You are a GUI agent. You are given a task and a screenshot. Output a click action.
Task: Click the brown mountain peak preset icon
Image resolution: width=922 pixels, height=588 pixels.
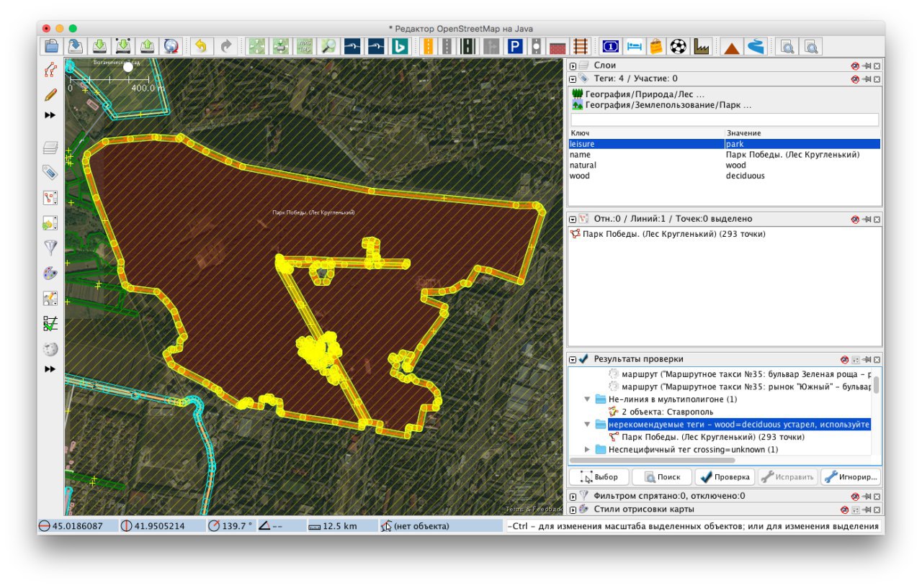[732, 47]
